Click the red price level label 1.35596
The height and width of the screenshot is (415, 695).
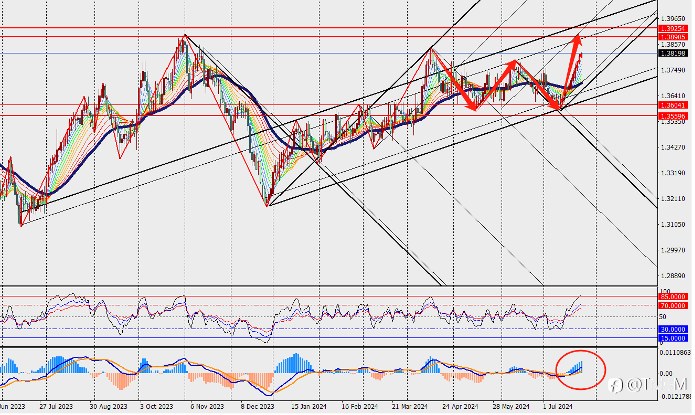(x=673, y=116)
